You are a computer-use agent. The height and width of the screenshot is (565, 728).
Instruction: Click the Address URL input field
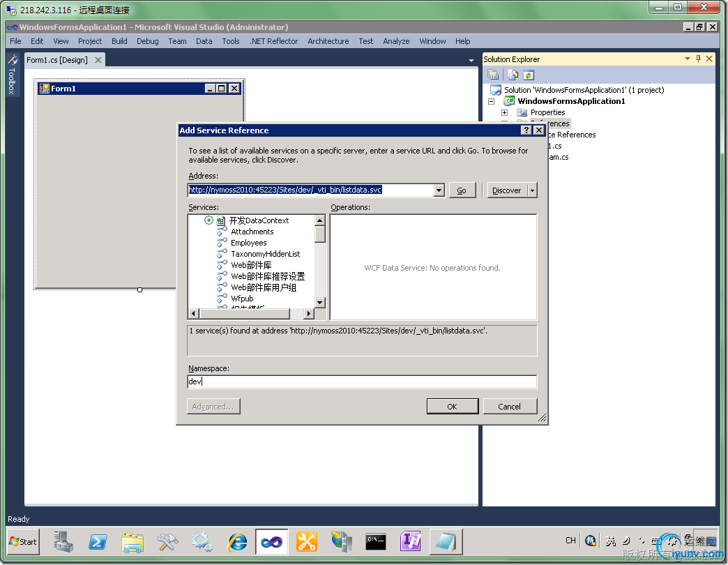[x=311, y=190]
